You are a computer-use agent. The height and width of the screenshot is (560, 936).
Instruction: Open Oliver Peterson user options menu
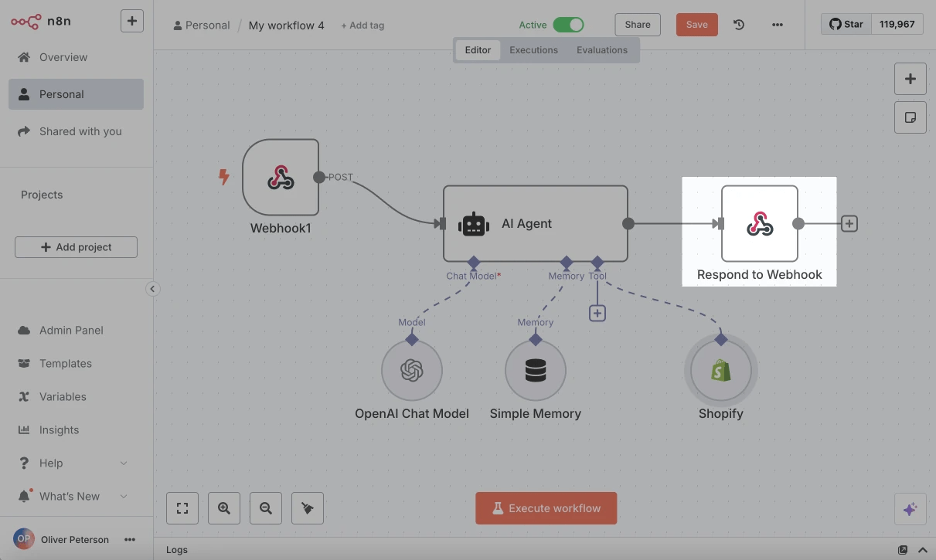[130, 539]
